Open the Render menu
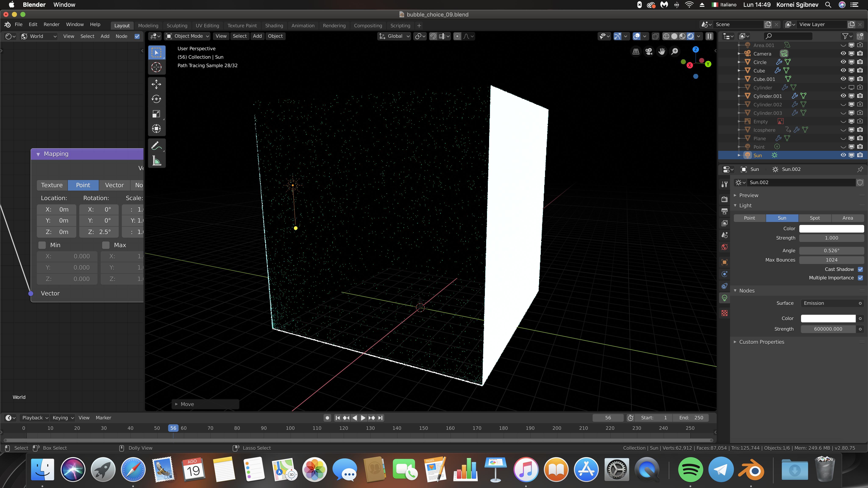Viewport: 868px width, 488px height. click(x=51, y=25)
